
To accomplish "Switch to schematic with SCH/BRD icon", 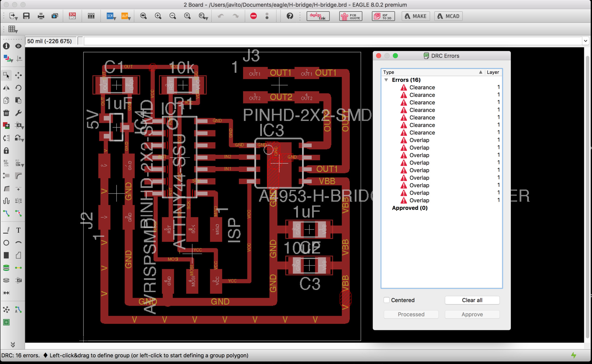I will point(72,16).
